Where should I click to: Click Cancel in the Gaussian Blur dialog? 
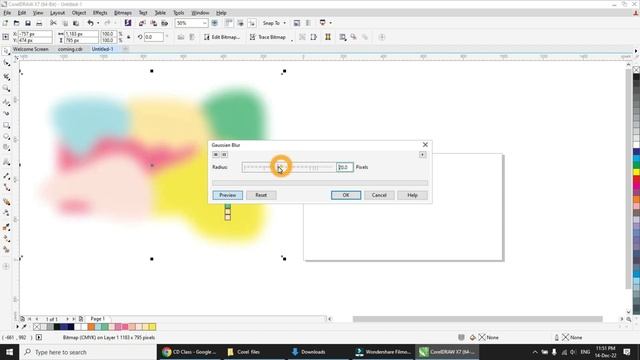pos(379,195)
